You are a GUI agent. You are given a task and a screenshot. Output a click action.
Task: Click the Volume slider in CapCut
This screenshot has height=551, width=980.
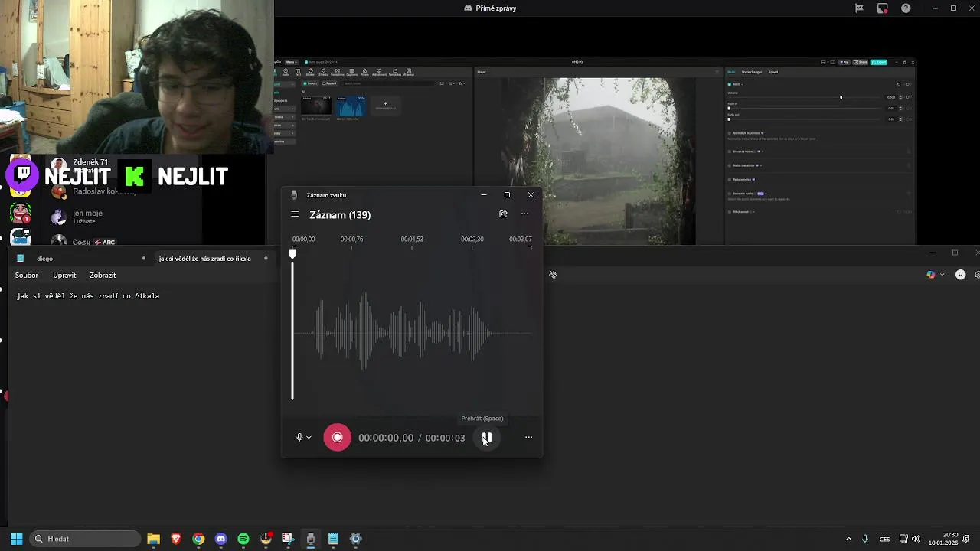(804, 97)
